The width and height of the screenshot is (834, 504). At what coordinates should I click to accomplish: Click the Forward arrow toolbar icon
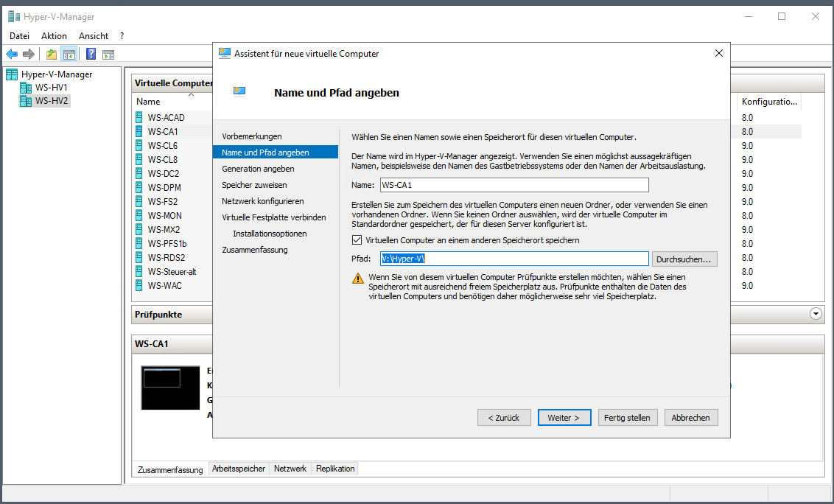[29, 55]
